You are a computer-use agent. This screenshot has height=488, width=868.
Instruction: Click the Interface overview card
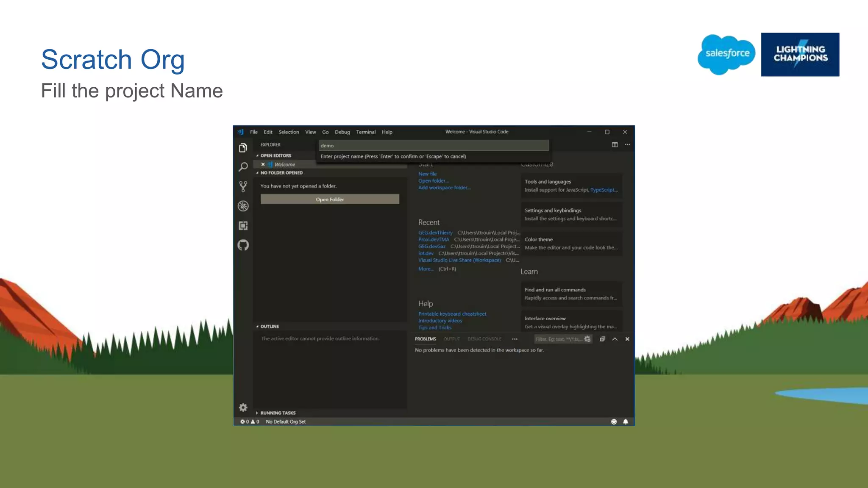[x=571, y=321]
